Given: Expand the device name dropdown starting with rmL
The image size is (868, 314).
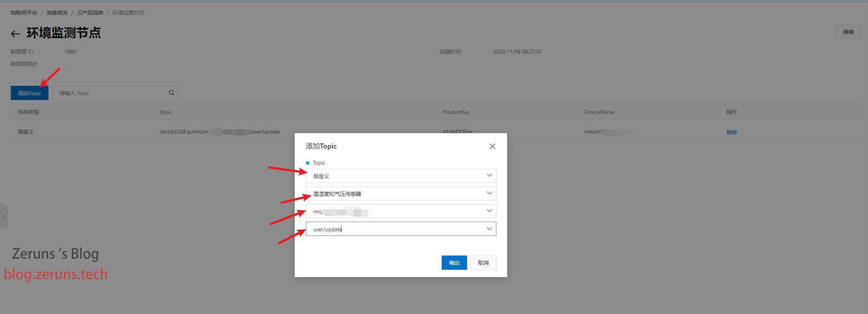Looking at the screenshot, I should (401, 211).
